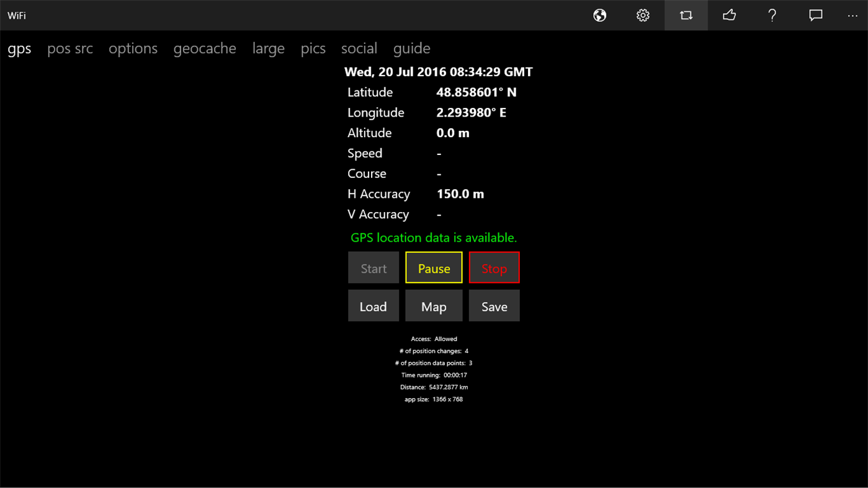Open the globe/map icon in the title bar
The width and height of the screenshot is (868, 488).
599,15
